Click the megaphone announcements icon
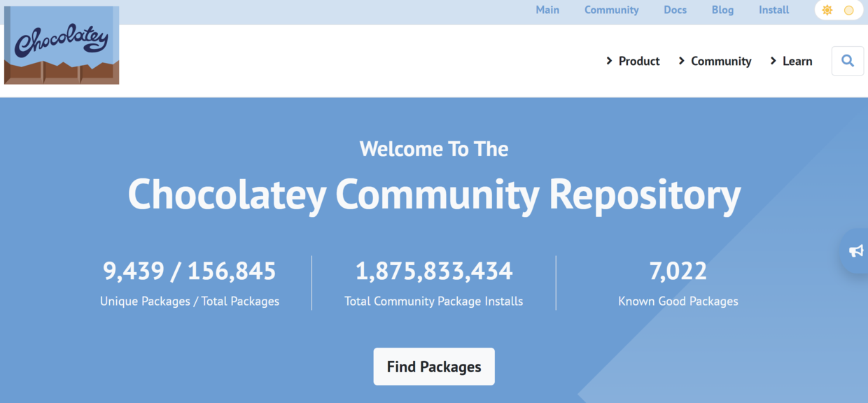The image size is (868, 403). coord(855,250)
